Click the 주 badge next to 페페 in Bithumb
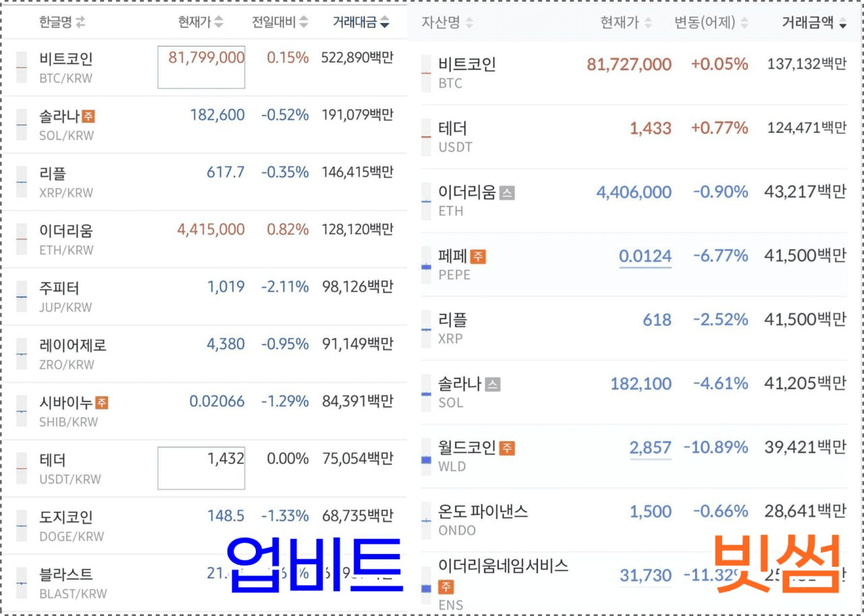The image size is (864, 616). click(478, 256)
